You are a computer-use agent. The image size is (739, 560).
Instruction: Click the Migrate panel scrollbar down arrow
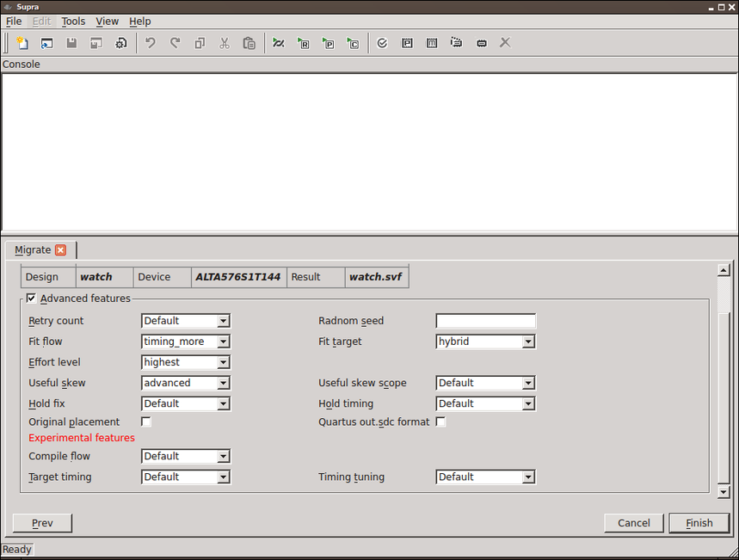[x=724, y=492]
